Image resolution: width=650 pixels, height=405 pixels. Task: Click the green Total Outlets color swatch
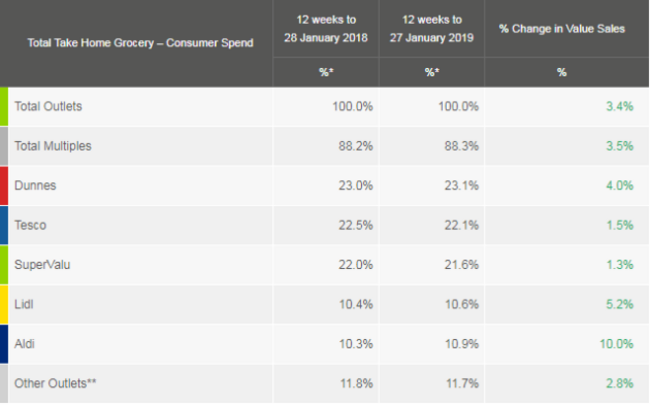pyautogui.click(x=4, y=107)
